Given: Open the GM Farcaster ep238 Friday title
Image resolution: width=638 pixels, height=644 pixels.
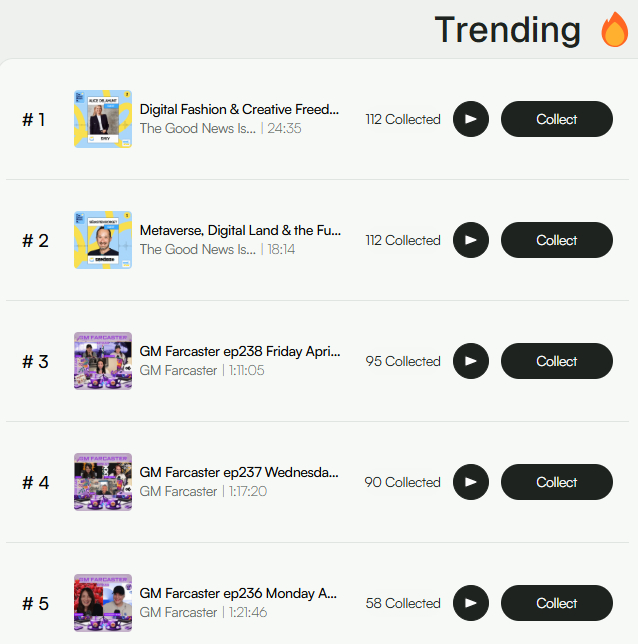Looking at the screenshot, I should click(x=239, y=352).
